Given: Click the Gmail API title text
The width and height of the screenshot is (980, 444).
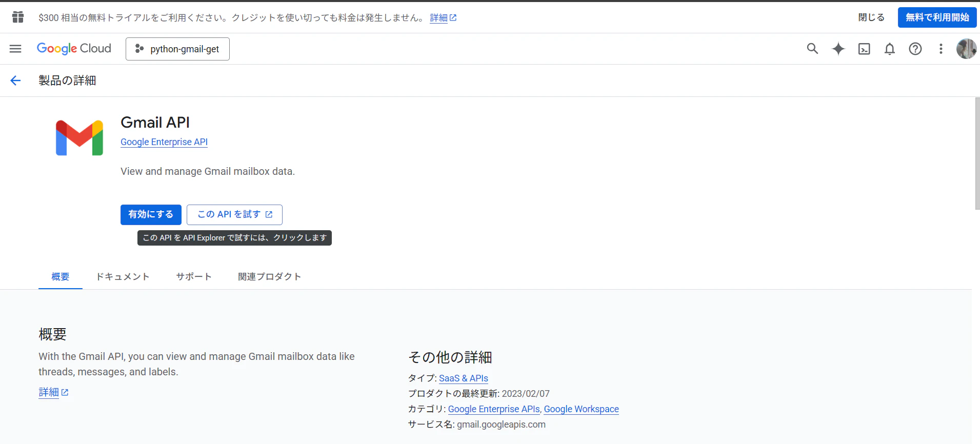Looking at the screenshot, I should [x=155, y=123].
